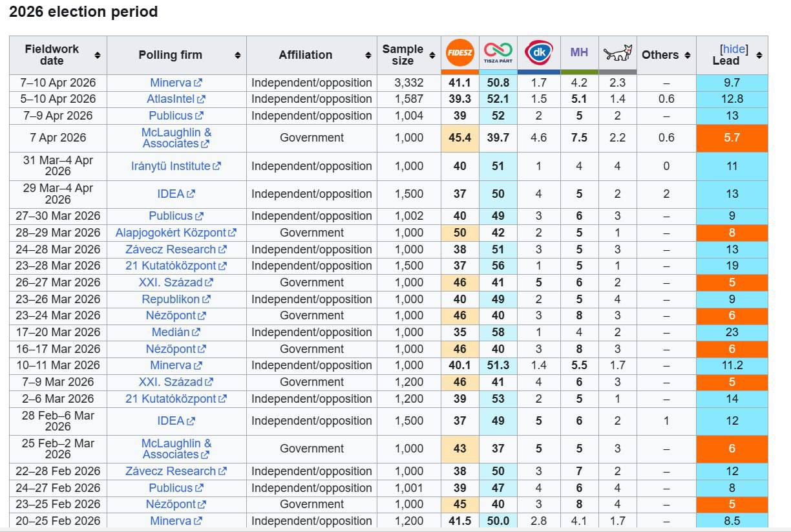This screenshot has width=791, height=532.
Task: Hide the Lead column using [hide]
Action: [x=733, y=49]
